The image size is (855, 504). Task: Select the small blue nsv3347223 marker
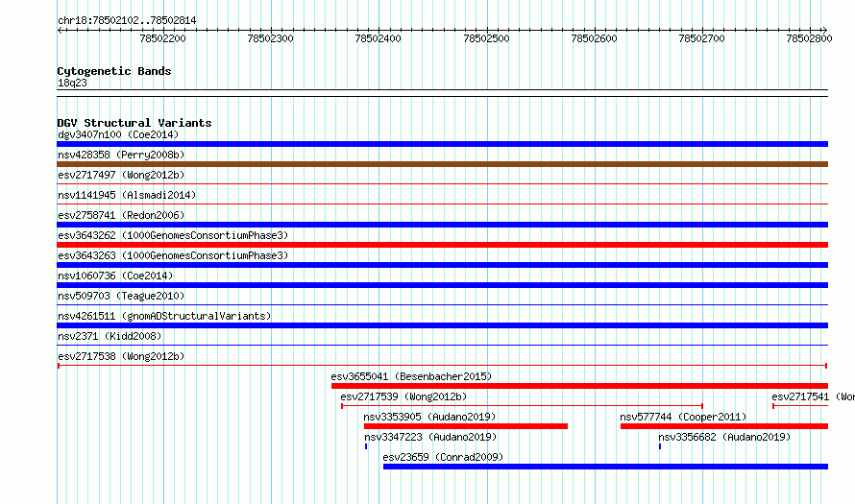tap(366, 446)
